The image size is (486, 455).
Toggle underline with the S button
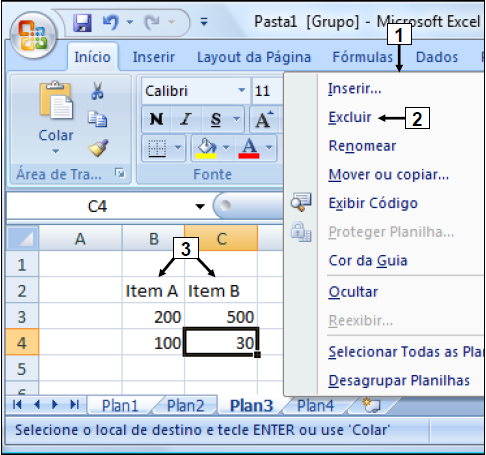[216, 119]
